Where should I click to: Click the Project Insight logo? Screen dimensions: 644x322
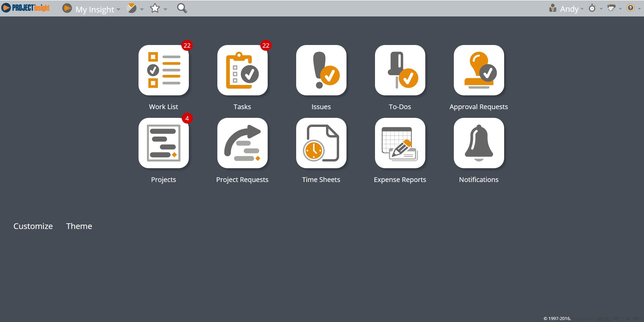[25, 8]
